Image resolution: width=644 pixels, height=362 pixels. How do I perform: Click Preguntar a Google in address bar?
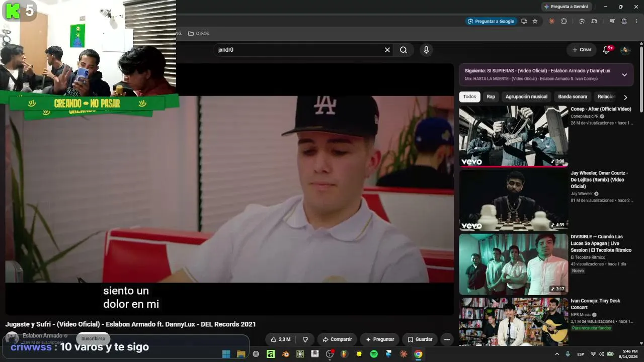click(x=491, y=21)
